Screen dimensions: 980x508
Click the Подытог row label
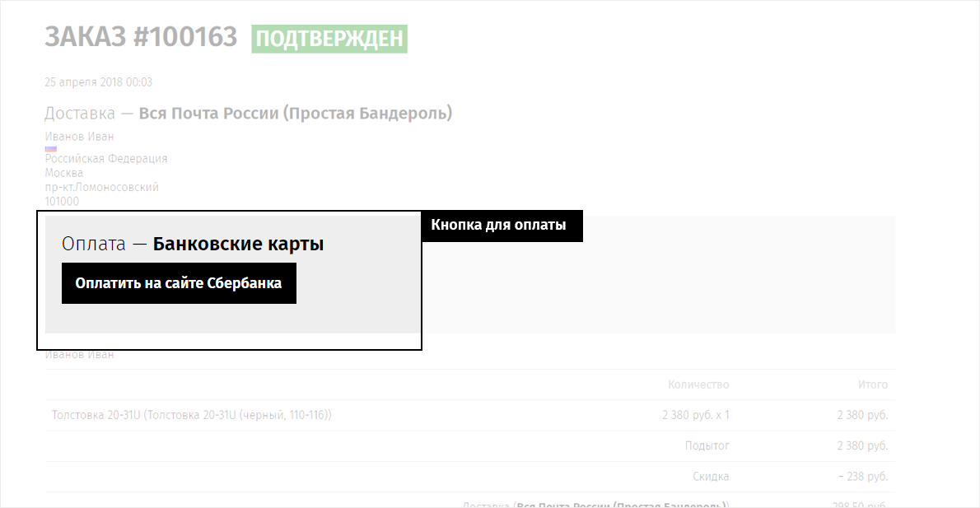(x=707, y=445)
